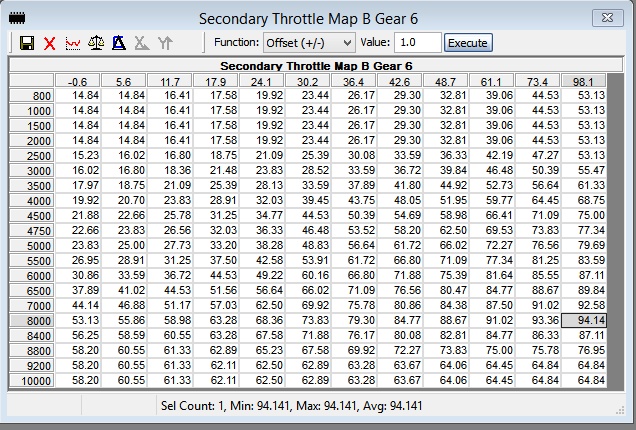Open the Function dropdown showing Offset (+/-)
The height and width of the screenshot is (430, 636).
coord(308,43)
